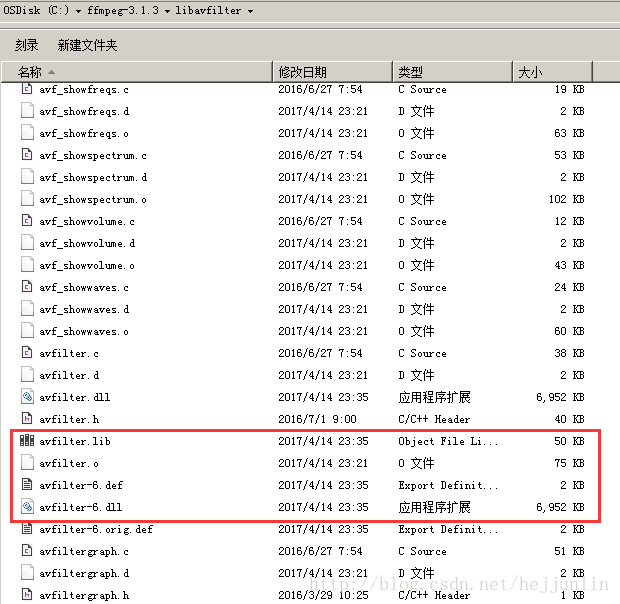The height and width of the screenshot is (604, 620).
Task: Select file name avf_showvolume.c
Action: pyautogui.click(x=87, y=221)
